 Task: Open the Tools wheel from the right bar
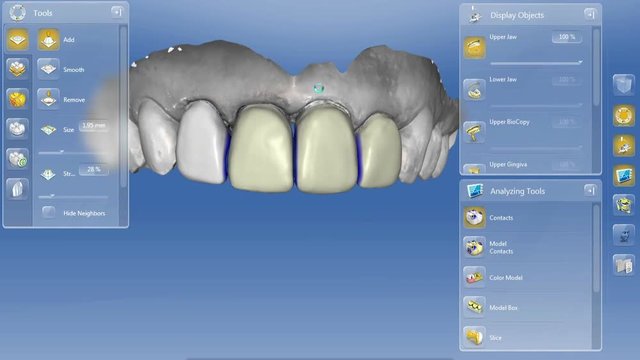tap(624, 116)
